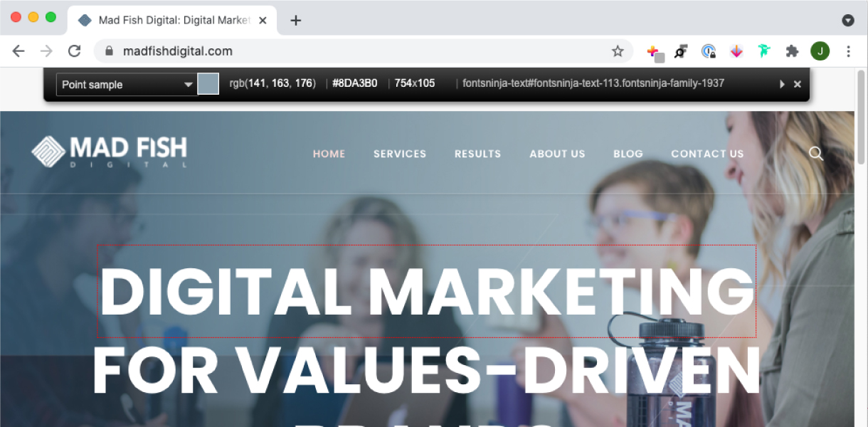
Task: Open the magnifier font finder extension
Action: coord(682,51)
